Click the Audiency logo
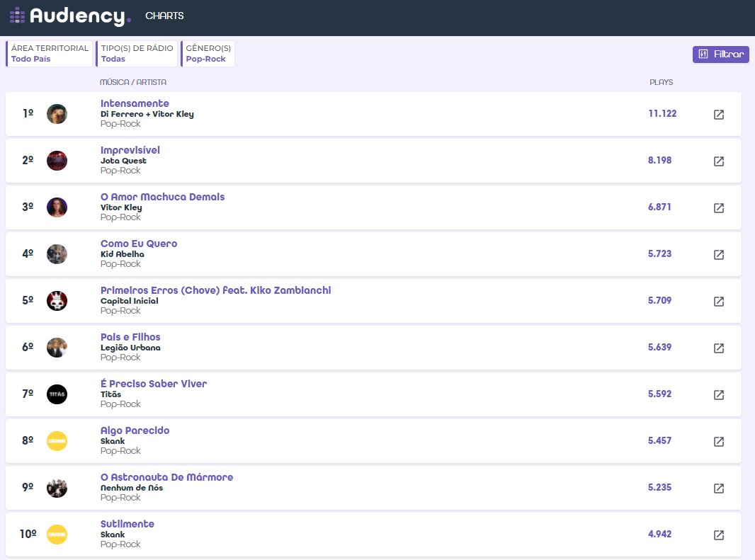Screen dimensions: 755x560 pos(70,16)
